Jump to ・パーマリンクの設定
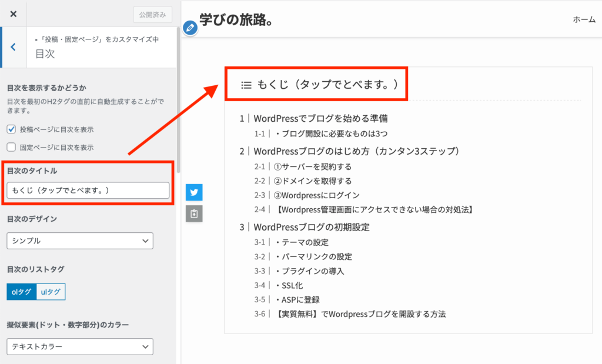The height and width of the screenshot is (364, 602). [x=313, y=256]
